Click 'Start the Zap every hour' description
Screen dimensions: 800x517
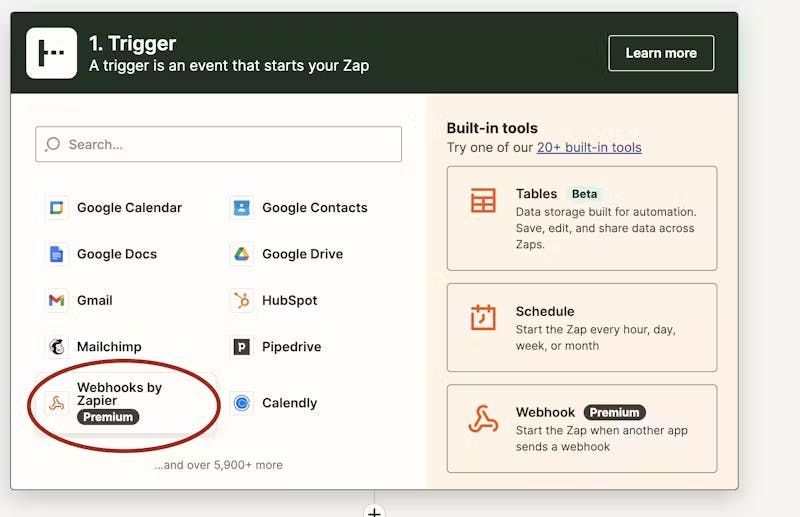click(595, 338)
